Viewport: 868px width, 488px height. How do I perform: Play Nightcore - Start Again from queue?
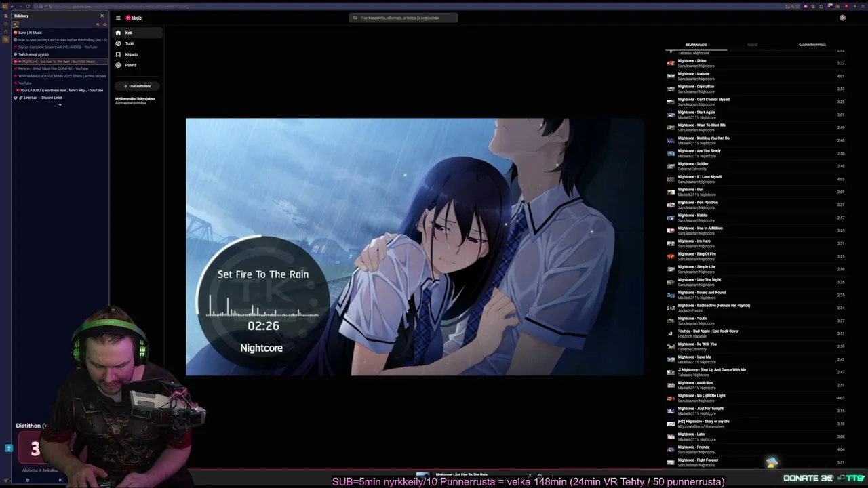pyautogui.click(x=756, y=115)
